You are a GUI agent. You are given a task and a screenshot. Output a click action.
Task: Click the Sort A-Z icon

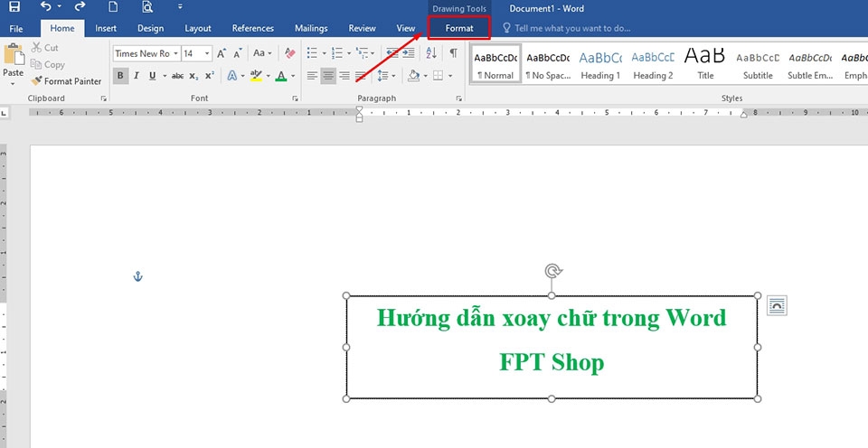432,53
